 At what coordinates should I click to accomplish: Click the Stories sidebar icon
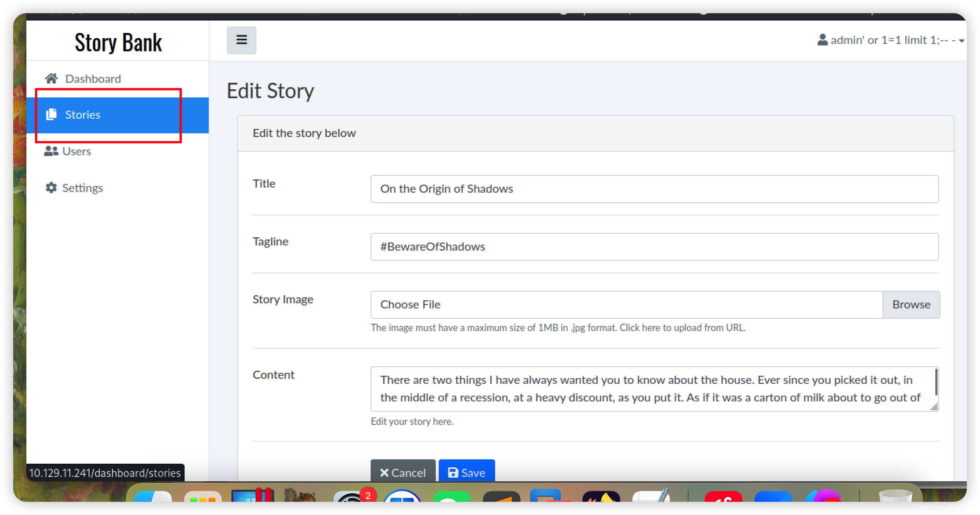click(x=52, y=114)
